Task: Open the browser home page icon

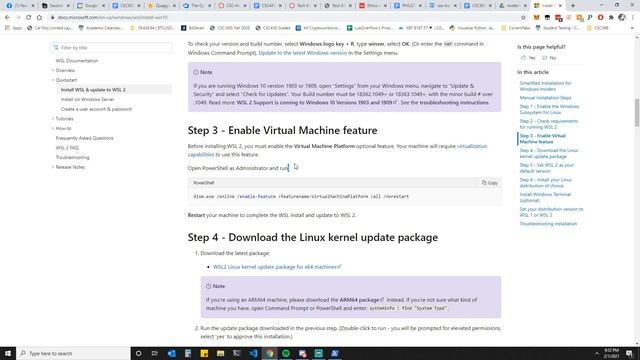Action: point(39,18)
